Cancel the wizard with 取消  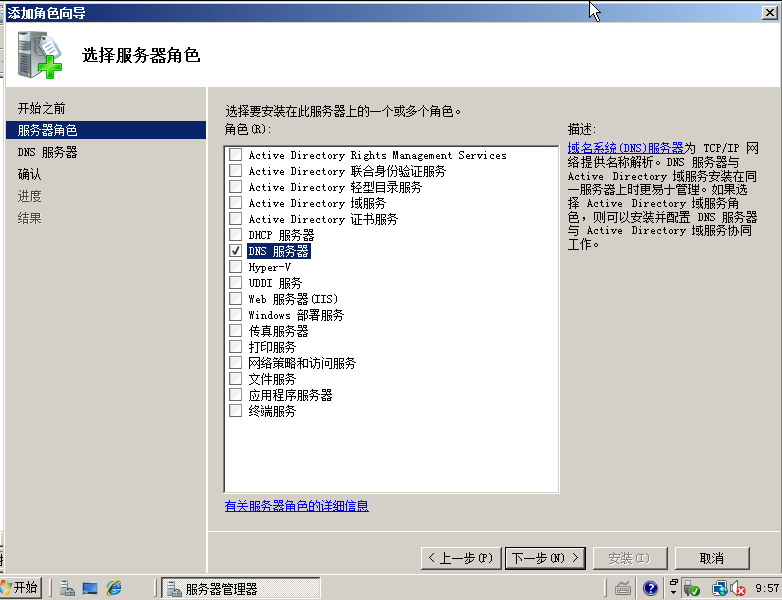coord(712,558)
